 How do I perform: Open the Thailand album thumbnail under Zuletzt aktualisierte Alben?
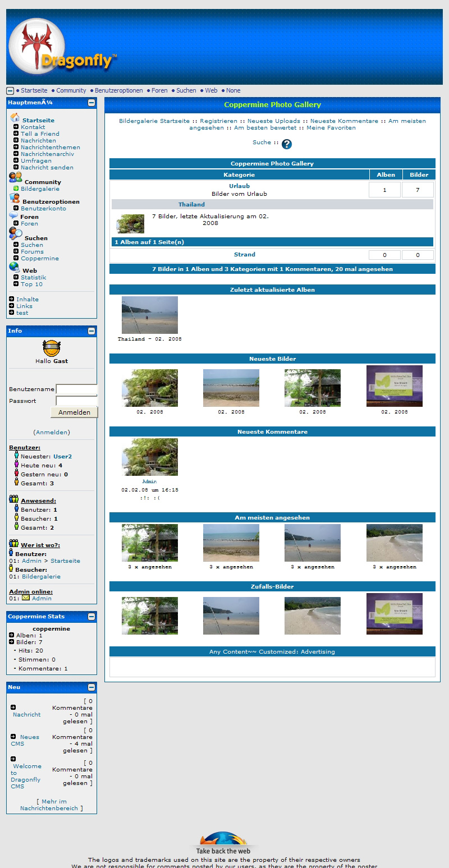(150, 315)
